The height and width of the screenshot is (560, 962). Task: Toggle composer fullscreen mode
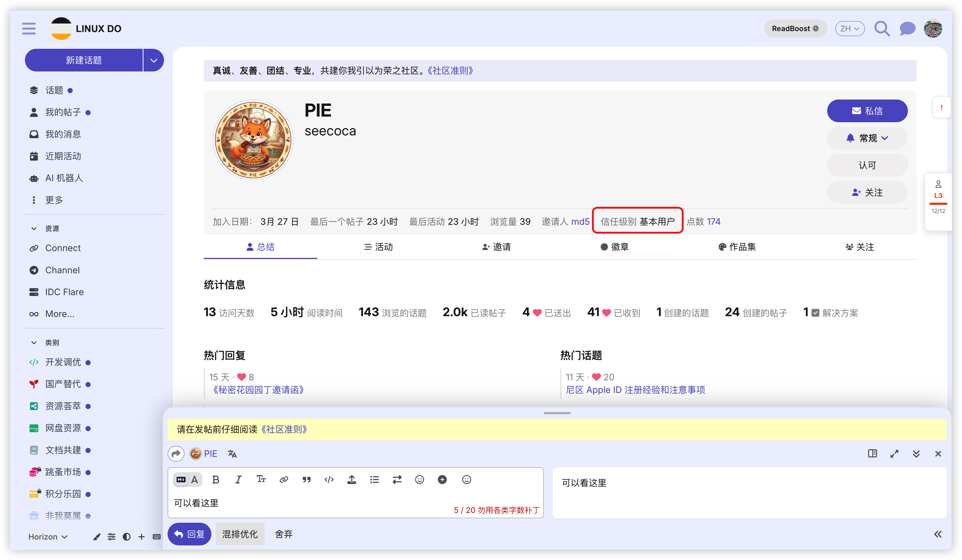click(x=894, y=453)
